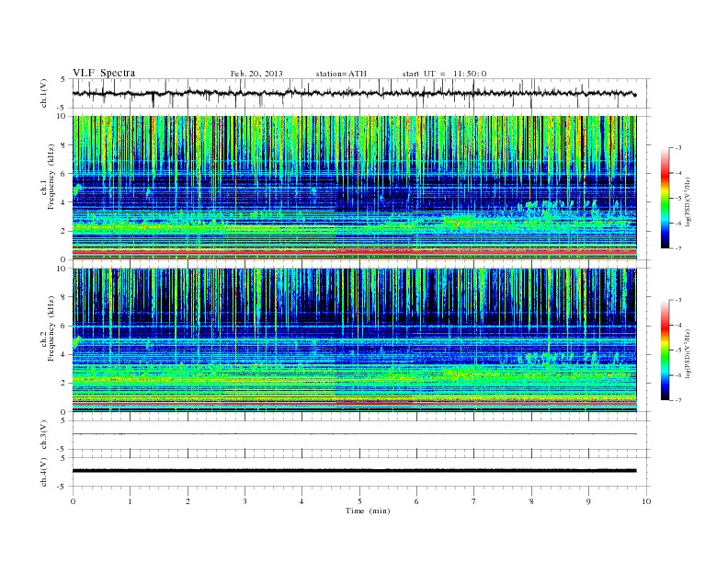Click the "Time (min)" x-axis label
Viewport: 728px width, 563px height.
point(368,511)
